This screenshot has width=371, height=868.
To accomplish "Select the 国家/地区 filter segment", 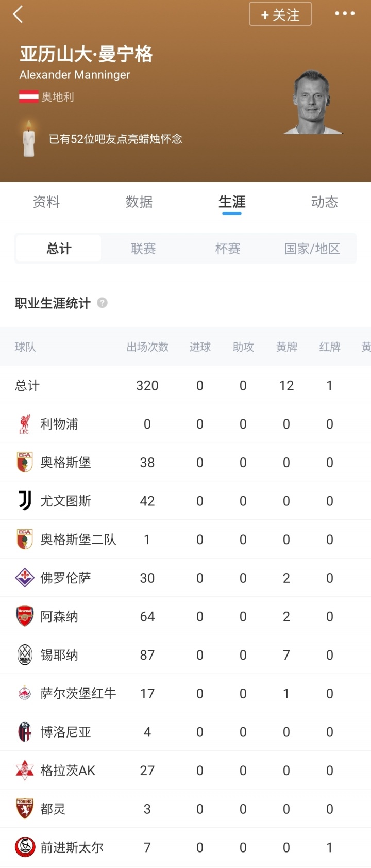I will coord(312,249).
